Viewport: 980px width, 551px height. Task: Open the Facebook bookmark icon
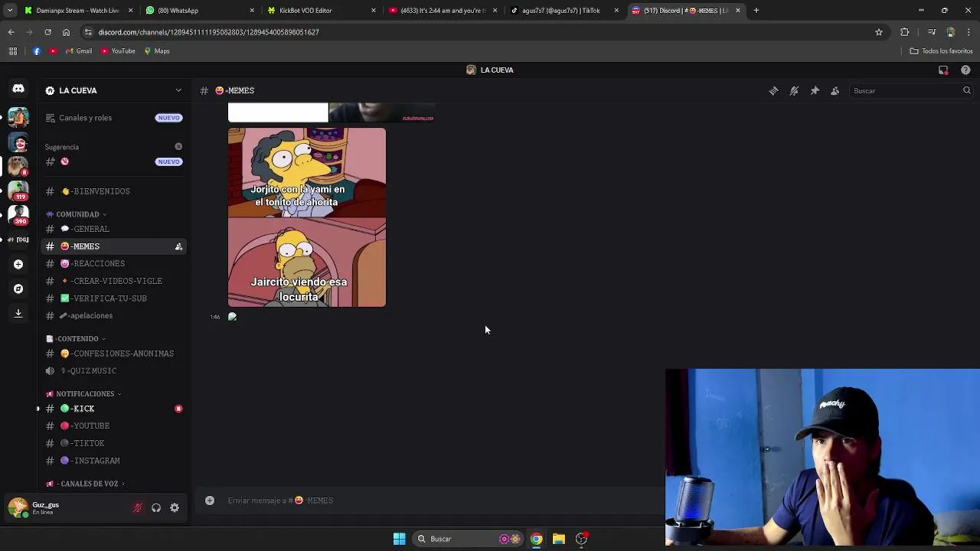37,51
